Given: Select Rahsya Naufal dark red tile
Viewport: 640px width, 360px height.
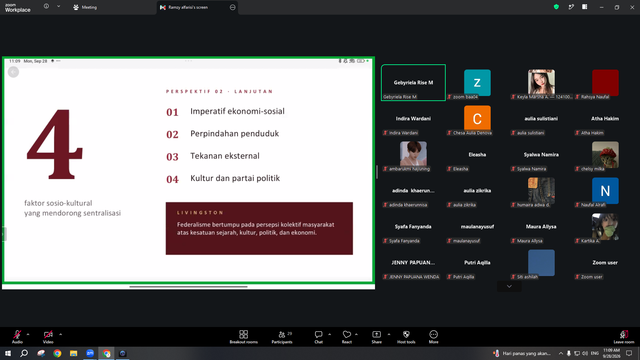Looking at the screenshot, I should click(605, 83).
